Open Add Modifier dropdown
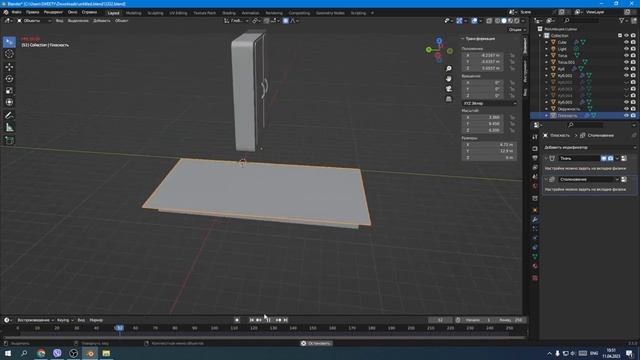The height and width of the screenshot is (360, 640). pyautogui.click(x=590, y=147)
